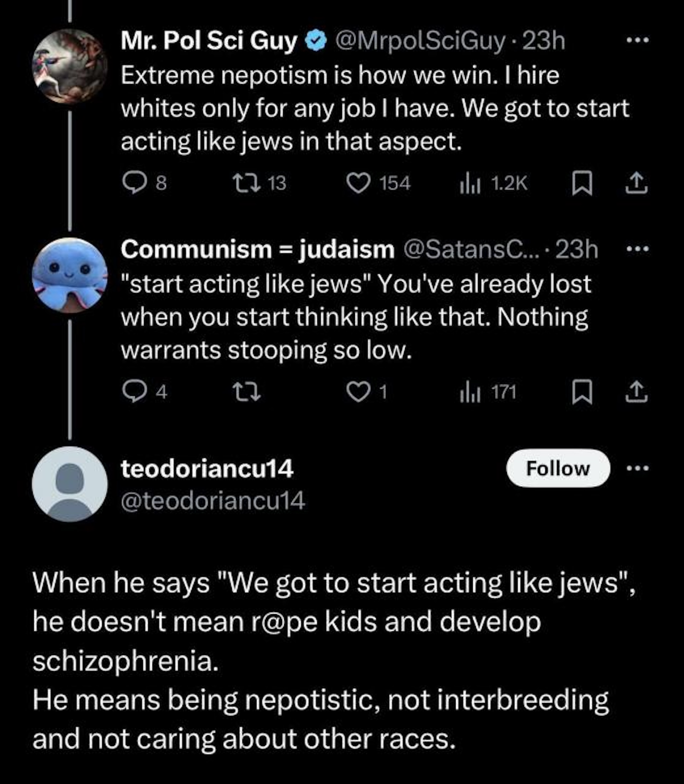The image size is (684, 784).
Task: View analytics showing 1.2K views
Action: tap(469, 183)
